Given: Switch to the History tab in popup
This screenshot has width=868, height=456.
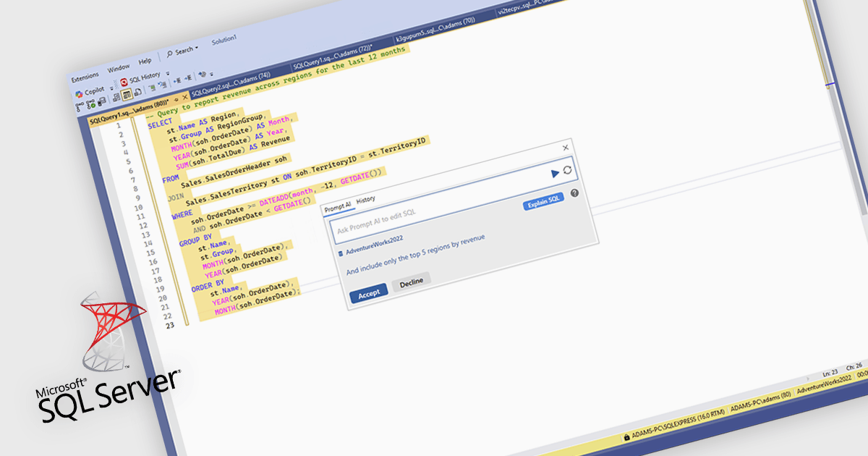Looking at the screenshot, I should (365, 200).
